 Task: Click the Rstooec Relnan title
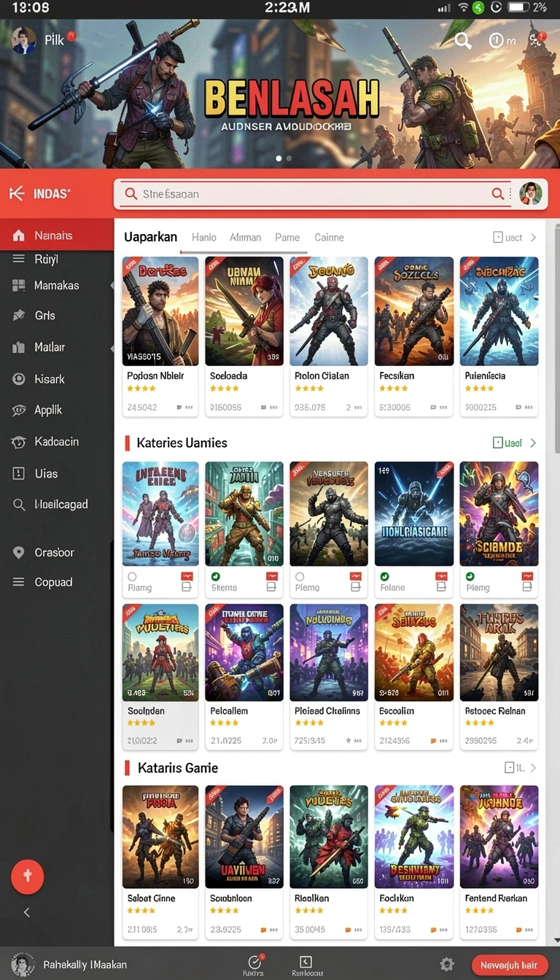coord(495,711)
